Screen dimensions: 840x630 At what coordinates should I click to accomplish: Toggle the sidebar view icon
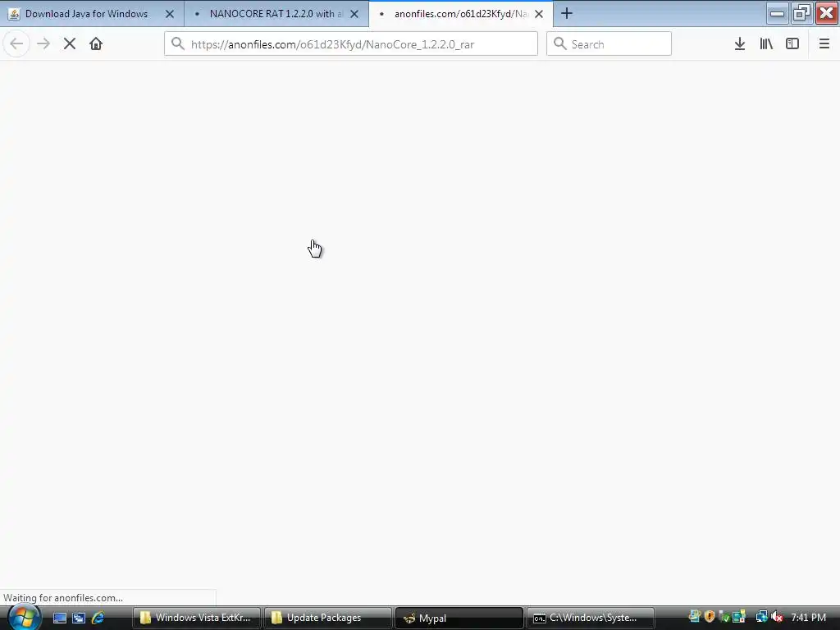pos(792,44)
